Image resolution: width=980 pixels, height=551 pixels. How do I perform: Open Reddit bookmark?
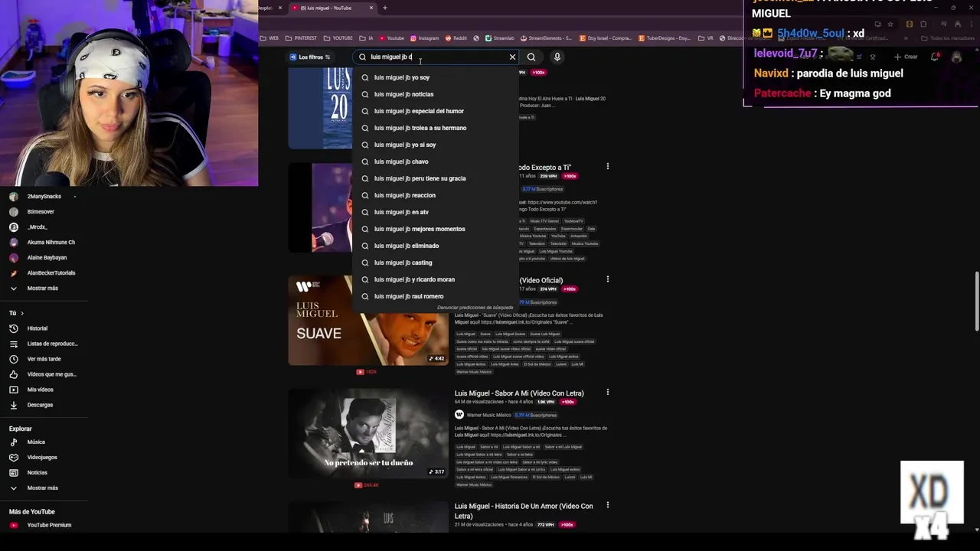tap(456, 37)
